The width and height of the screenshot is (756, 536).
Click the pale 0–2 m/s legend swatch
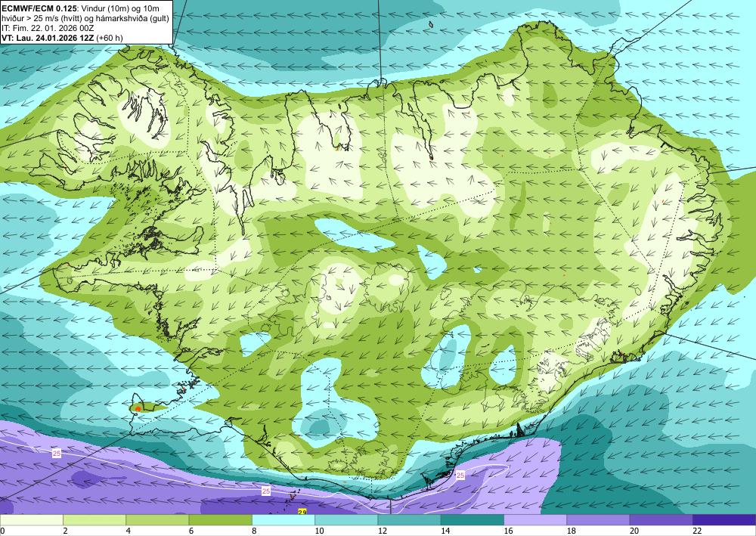(x=31, y=519)
